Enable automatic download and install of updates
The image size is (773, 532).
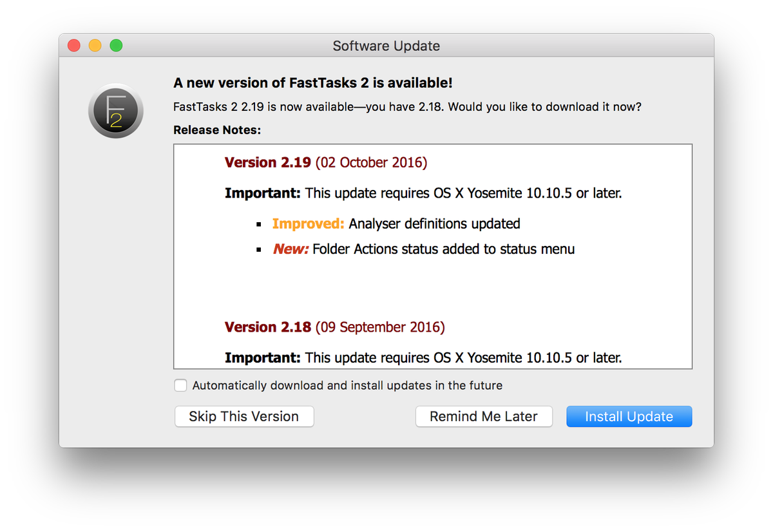click(x=180, y=385)
